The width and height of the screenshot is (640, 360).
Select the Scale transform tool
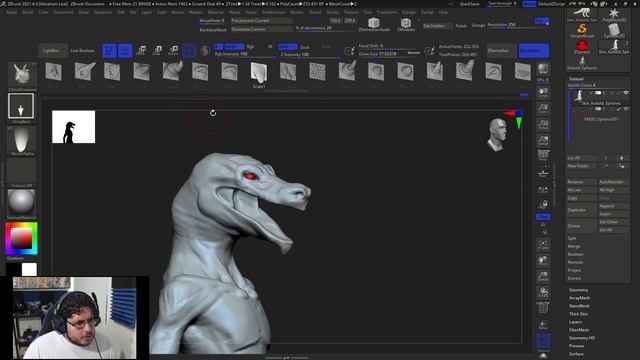(x=158, y=51)
